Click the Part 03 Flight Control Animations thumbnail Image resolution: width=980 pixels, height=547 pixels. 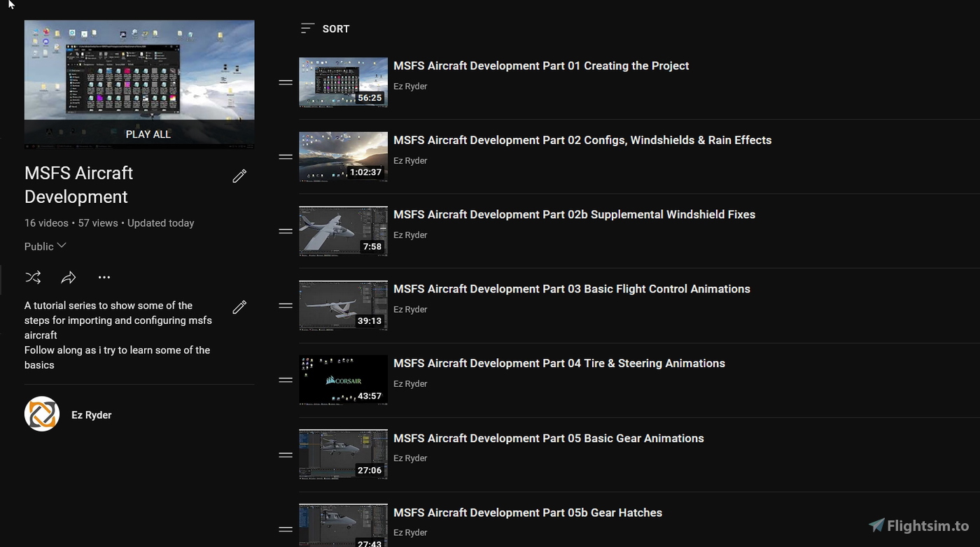tap(343, 305)
